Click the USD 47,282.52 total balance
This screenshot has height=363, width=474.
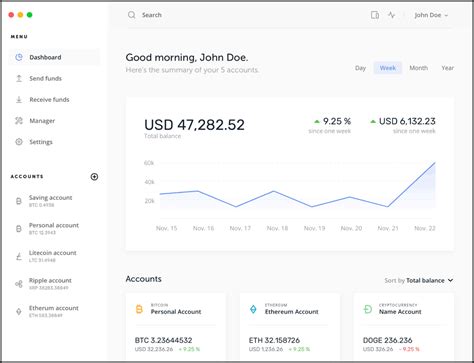(194, 125)
